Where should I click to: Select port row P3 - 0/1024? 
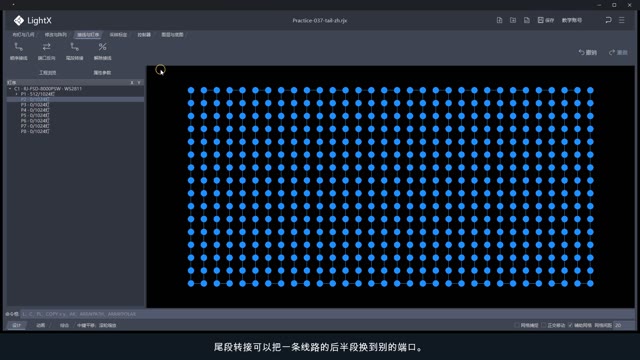click(x=76, y=105)
